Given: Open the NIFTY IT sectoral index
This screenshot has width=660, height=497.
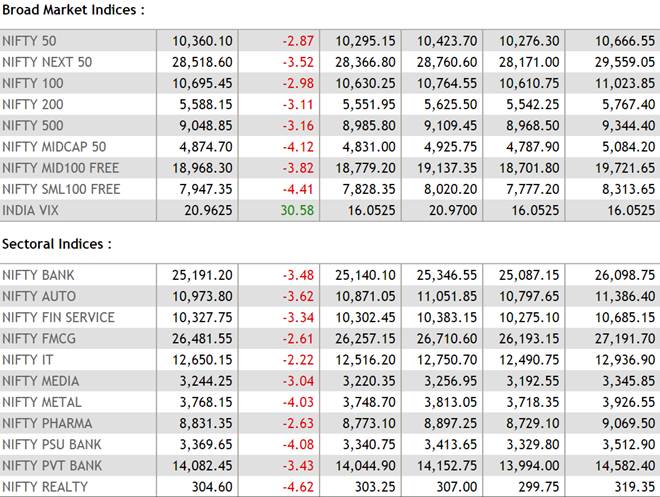Looking at the screenshot, I should (27, 360).
